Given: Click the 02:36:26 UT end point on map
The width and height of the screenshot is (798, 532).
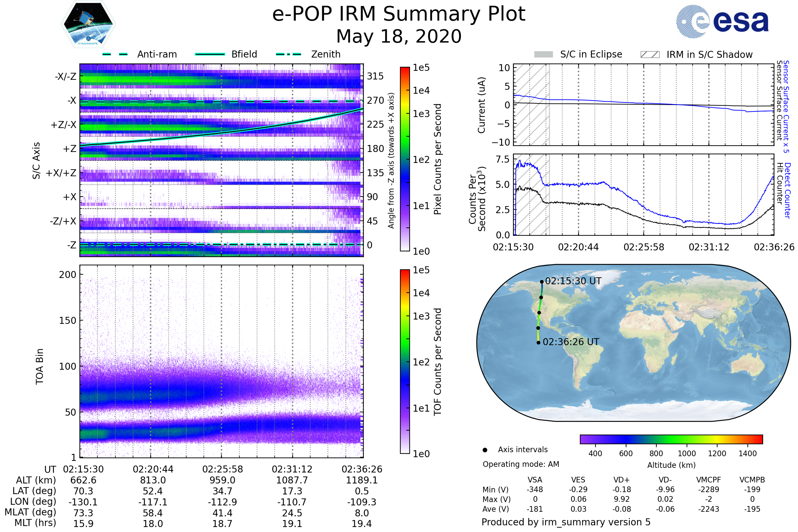Looking at the screenshot, I should pyautogui.click(x=538, y=343).
